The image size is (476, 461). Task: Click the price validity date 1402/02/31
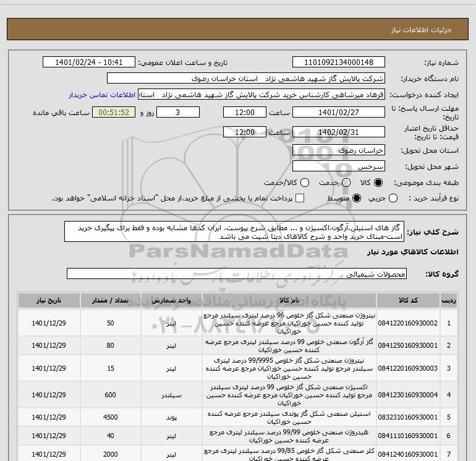tap(338, 132)
